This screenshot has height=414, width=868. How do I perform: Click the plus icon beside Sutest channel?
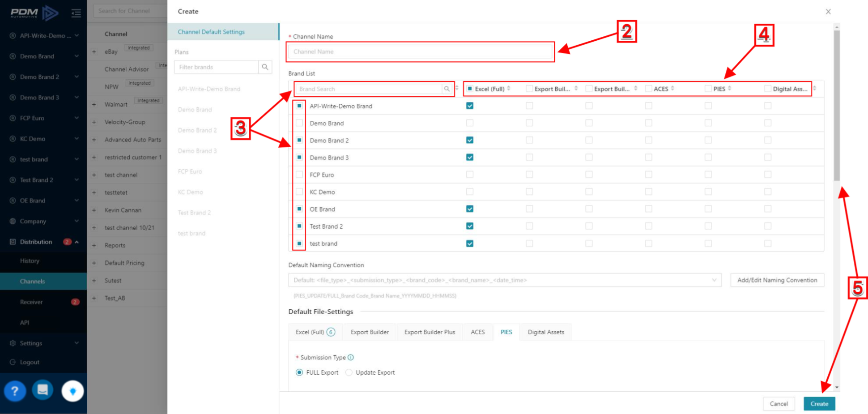click(94, 281)
